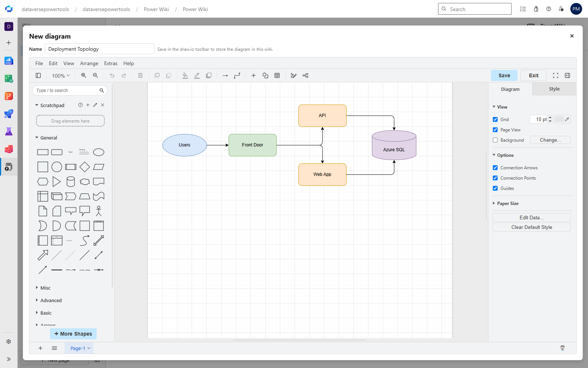Click the Delete trash icon
Screen dimensions: 588x368
click(x=140, y=75)
